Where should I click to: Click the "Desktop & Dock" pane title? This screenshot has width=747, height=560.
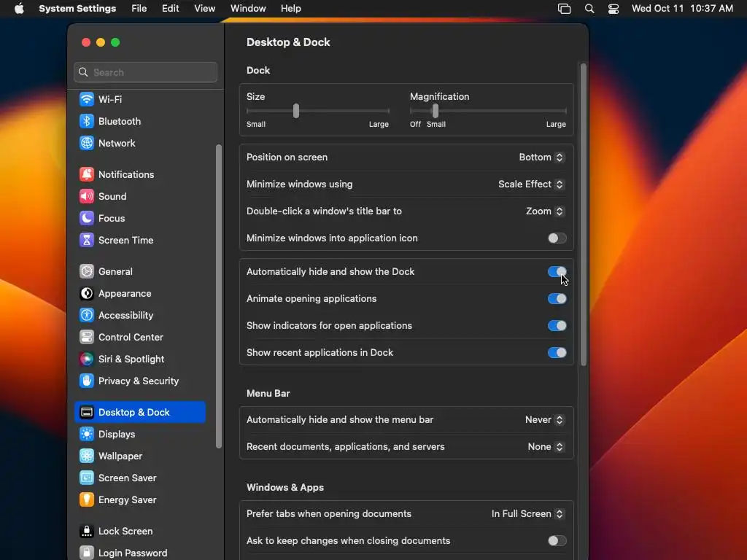[x=288, y=42]
